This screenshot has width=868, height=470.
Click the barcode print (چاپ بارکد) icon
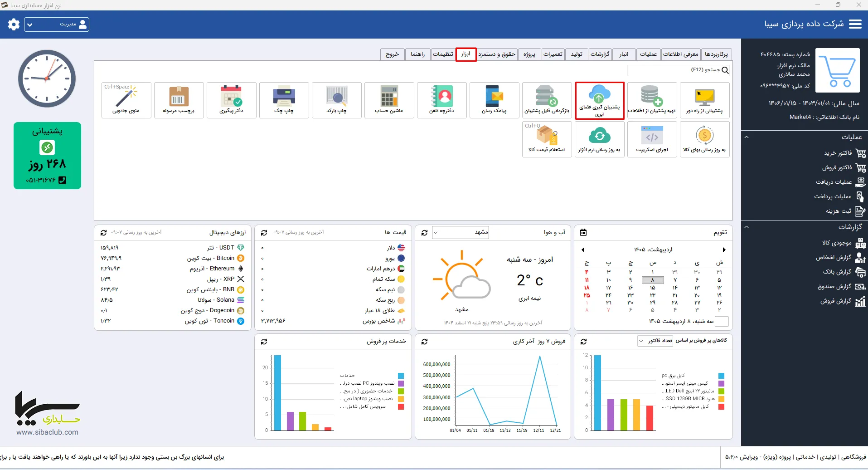[336, 100]
